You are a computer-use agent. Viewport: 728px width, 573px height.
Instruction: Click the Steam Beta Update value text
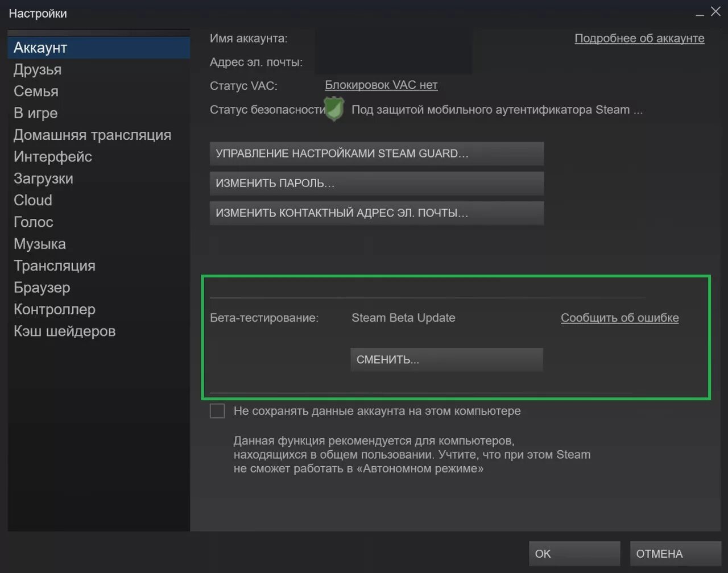[x=403, y=318]
